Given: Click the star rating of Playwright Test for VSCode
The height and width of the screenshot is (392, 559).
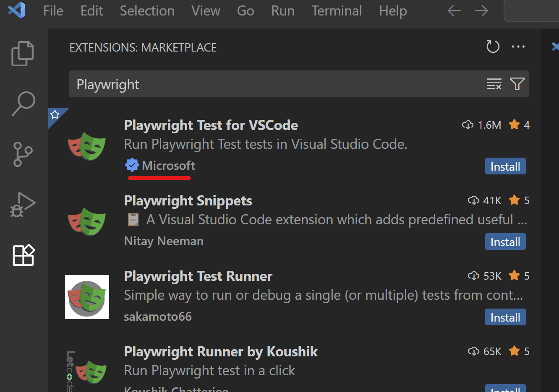Looking at the screenshot, I should (x=519, y=125).
